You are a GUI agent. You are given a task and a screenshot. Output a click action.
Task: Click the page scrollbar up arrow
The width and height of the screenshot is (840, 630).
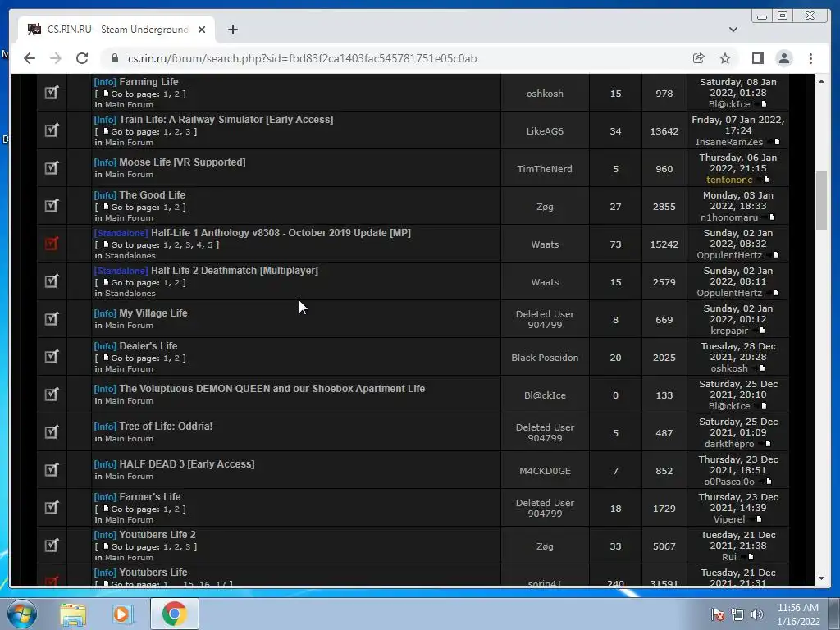[x=821, y=81]
